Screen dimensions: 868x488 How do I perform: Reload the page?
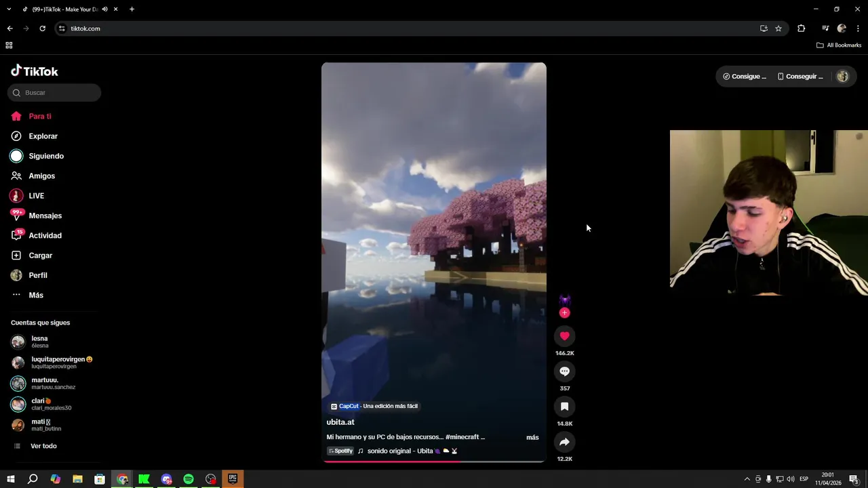42,28
